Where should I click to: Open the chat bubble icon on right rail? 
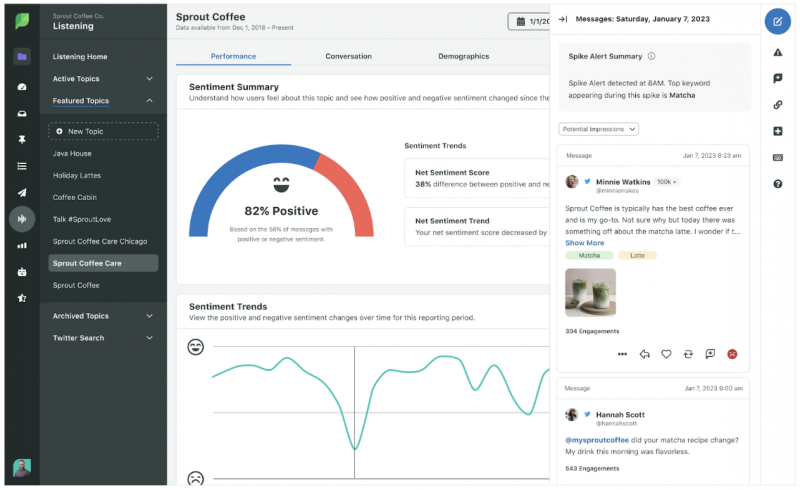(778, 78)
